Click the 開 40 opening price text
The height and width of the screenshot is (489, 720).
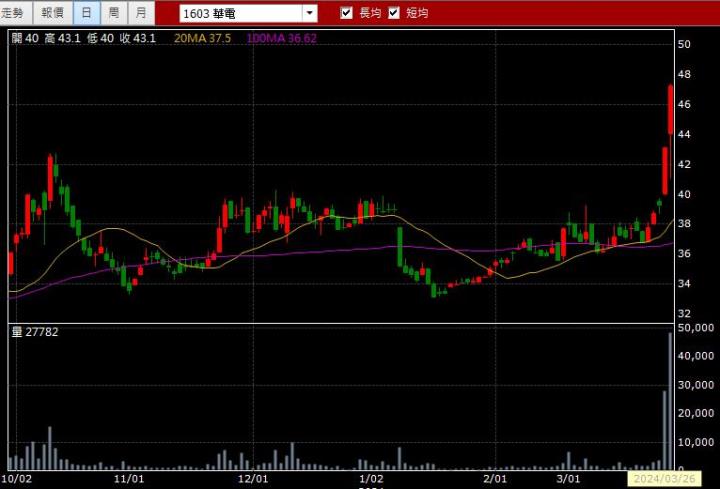[25, 38]
